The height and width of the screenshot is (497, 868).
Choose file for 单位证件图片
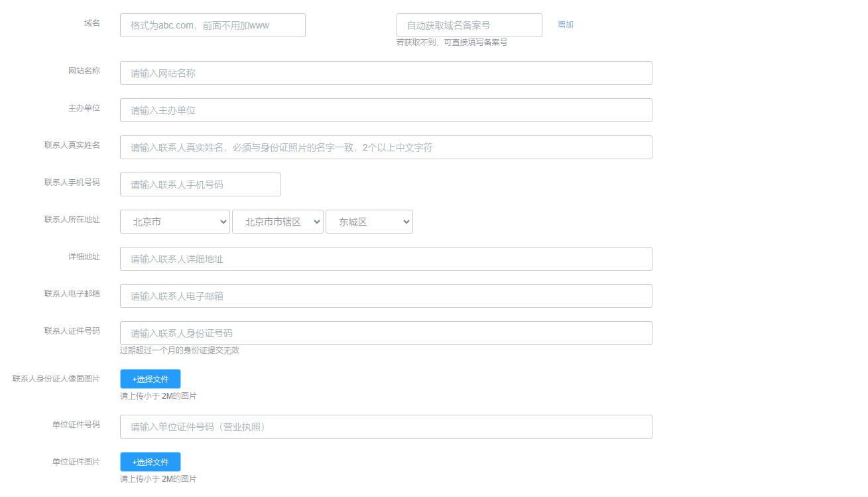[151, 462]
